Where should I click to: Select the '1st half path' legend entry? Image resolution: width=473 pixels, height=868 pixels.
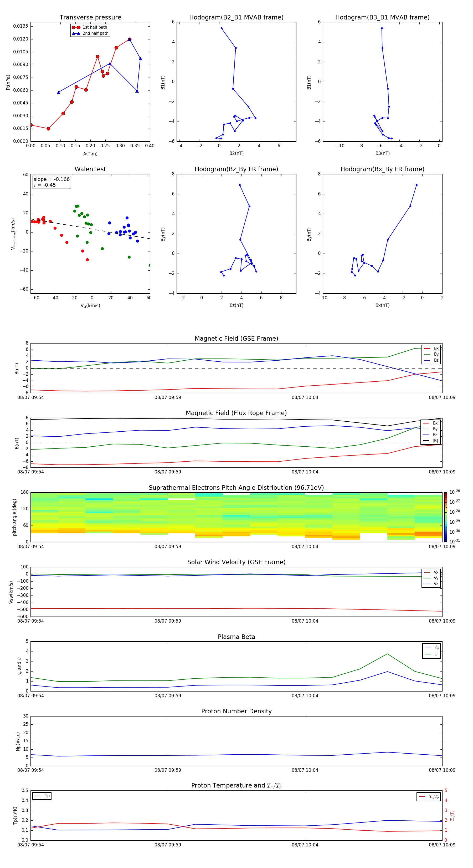90,27
